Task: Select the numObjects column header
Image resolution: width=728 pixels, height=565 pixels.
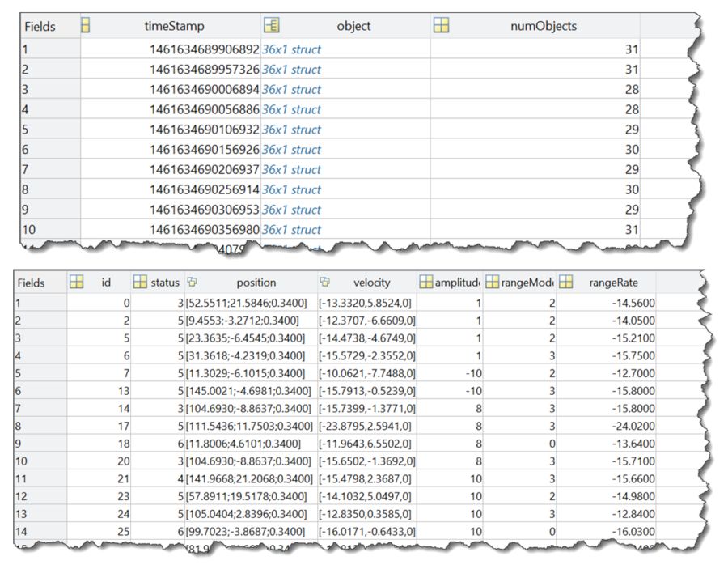Action: click(535, 26)
